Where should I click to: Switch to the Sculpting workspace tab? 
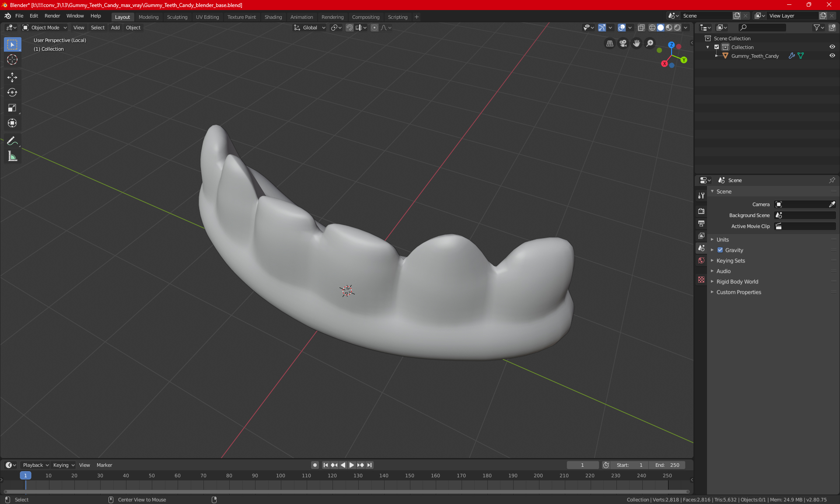tap(177, 17)
